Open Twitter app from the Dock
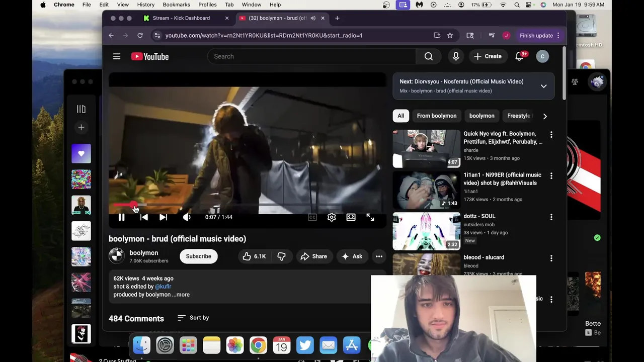Screen dimensions: 644x362 point(305,345)
